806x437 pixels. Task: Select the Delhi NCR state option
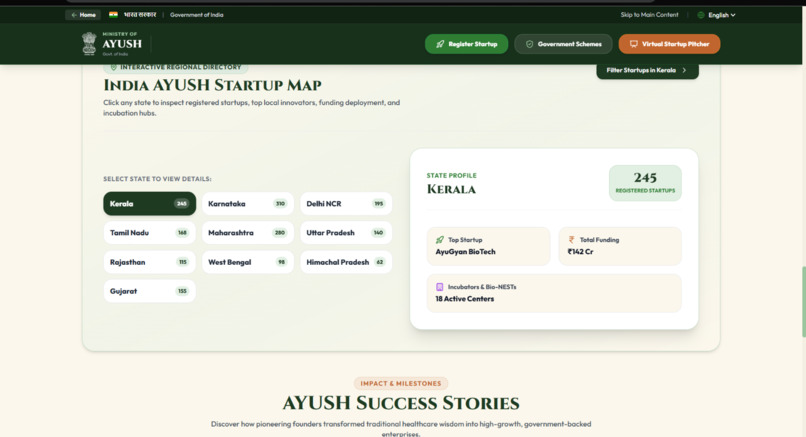(x=346, y=204)
